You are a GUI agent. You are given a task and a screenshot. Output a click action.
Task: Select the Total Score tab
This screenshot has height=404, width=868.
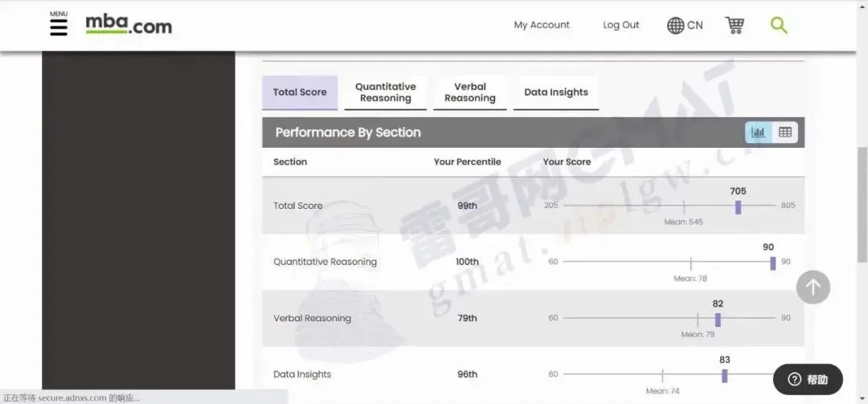pos(300,92)
